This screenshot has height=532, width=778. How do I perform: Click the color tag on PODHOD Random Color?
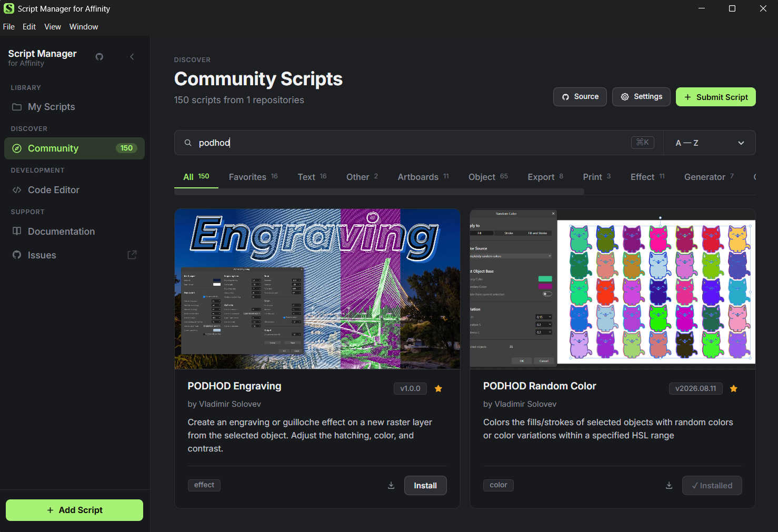point(498,485)
